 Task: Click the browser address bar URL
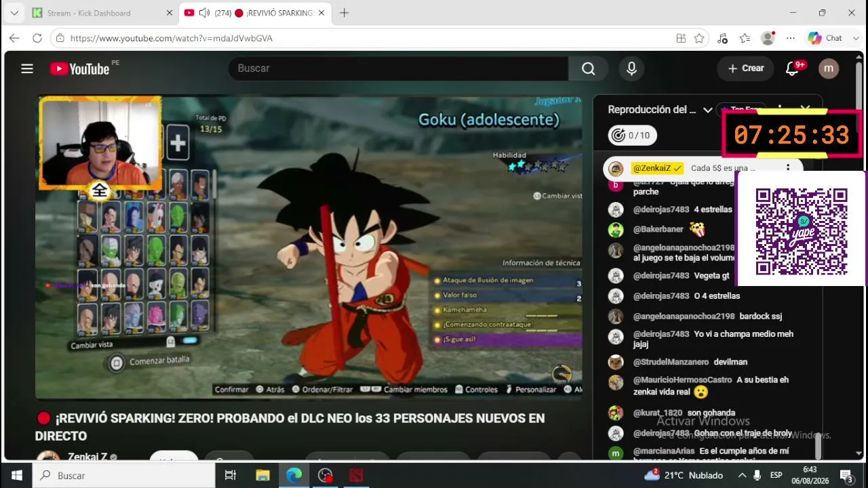172,39
